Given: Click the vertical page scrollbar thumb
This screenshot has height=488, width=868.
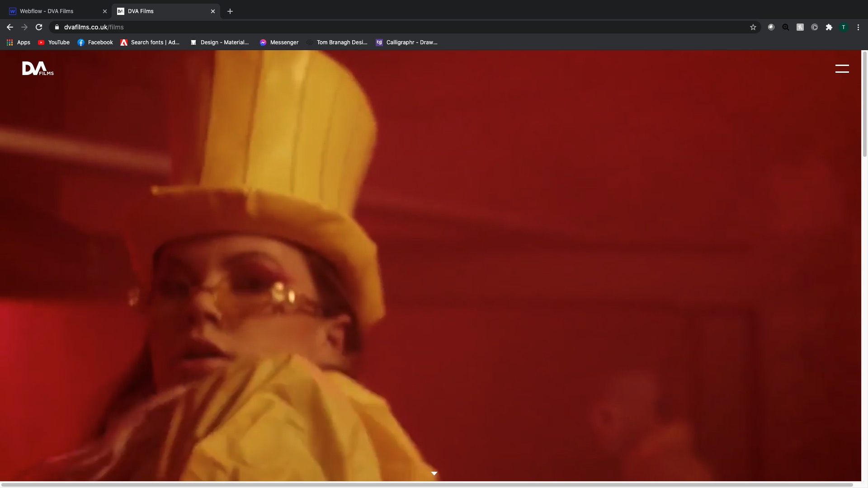Looking at the screenshot, I should pos(864,104).
